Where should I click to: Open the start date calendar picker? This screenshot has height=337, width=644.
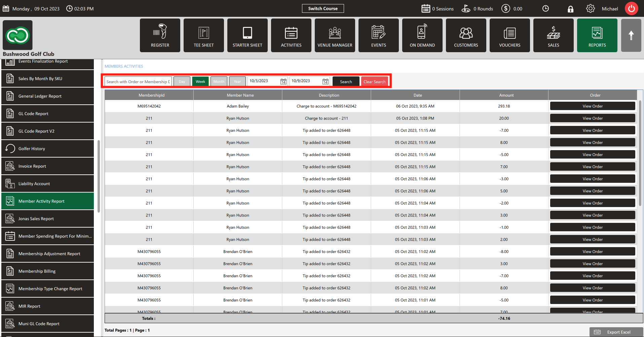click(283, 81)
